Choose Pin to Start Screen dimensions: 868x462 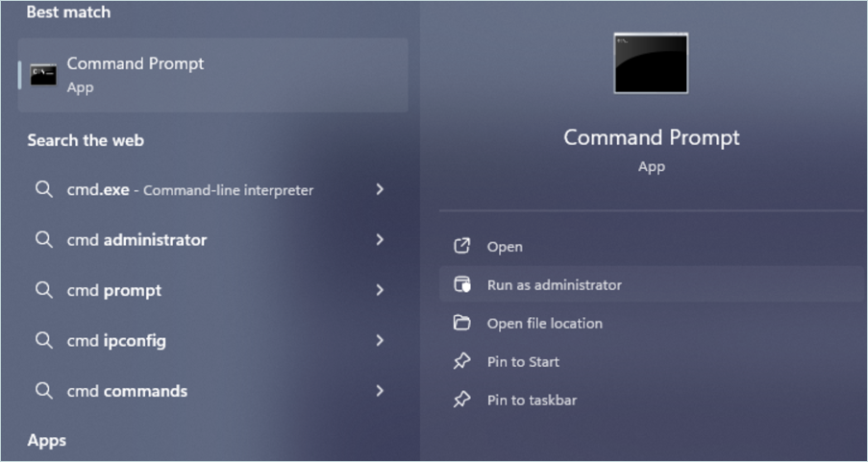pyautogui.click(x=652, y=362)
